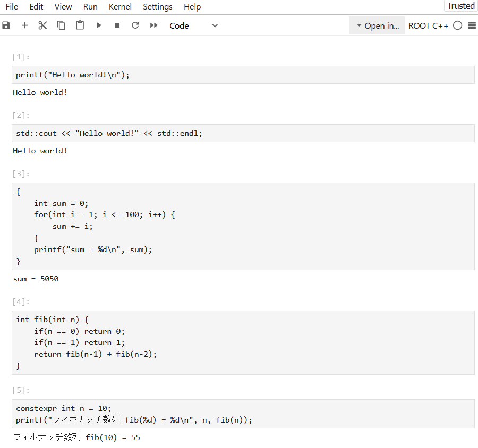Insert a new cell with plus icon
The width and height of the screenshot is (478, 448).
[24, 25]
